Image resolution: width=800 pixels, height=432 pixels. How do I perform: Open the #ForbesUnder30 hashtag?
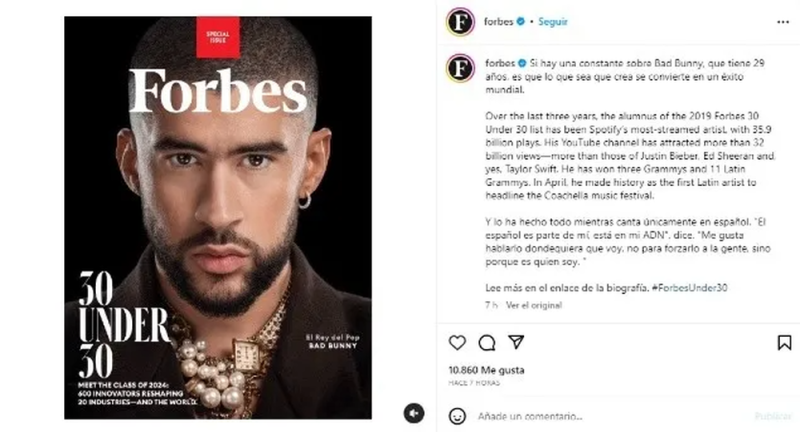pyautogui.click(x=690, y=288)
